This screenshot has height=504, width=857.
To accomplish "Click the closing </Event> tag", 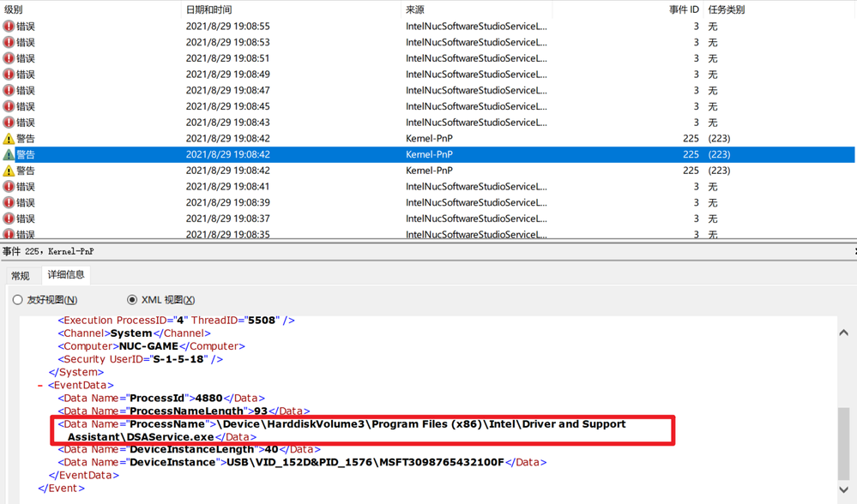I will click(61, 489).
